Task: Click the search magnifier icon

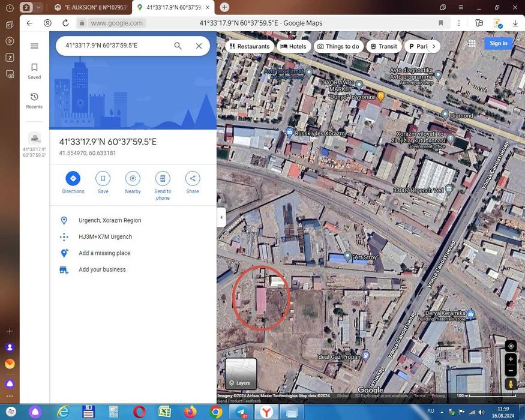Action: click(x=178, y=46)
